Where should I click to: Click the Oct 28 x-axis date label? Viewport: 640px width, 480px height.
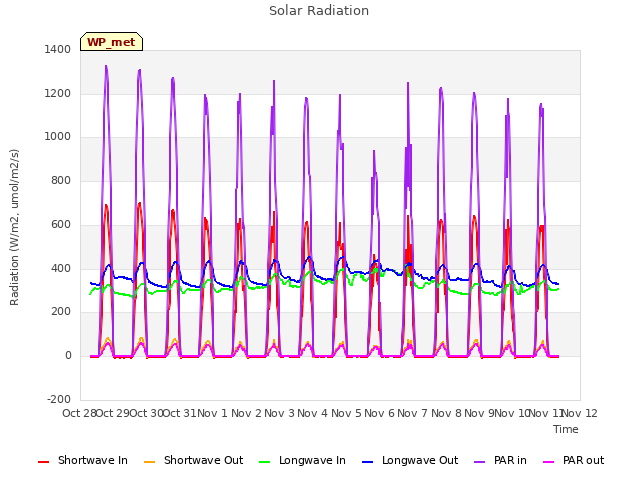(79, 413)
